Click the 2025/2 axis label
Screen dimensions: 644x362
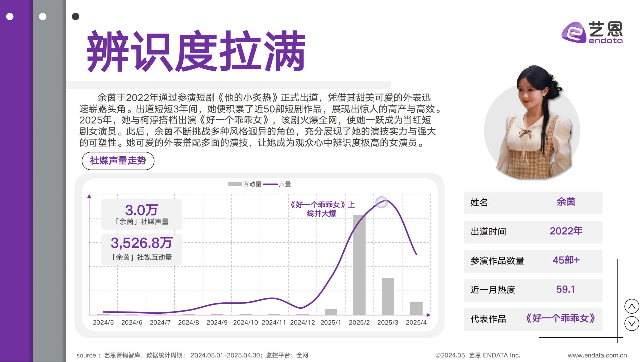point(359,323)
